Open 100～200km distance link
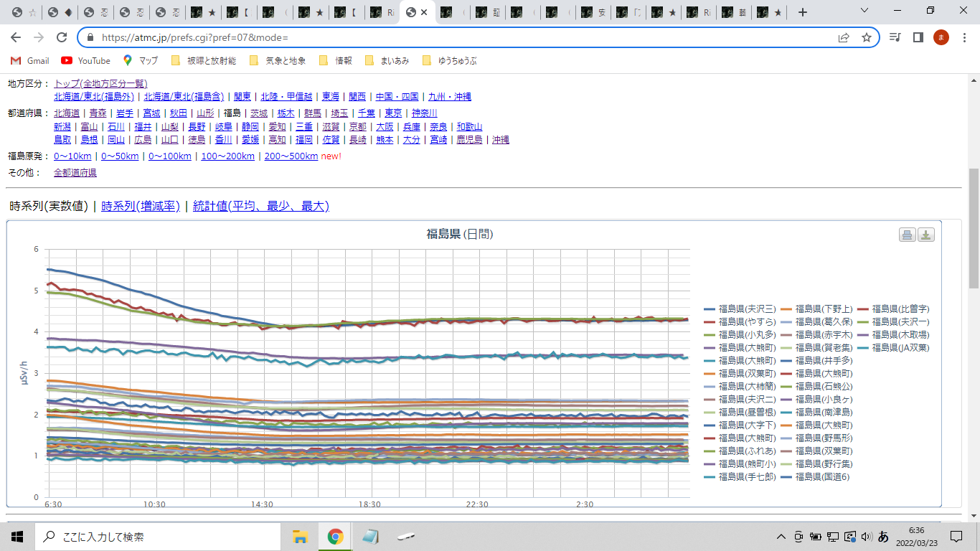The width and height of the screenshot is (980, 551). point(227,156)
